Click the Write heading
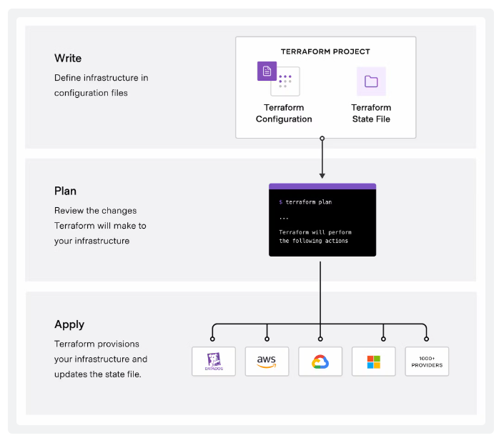The image size is (504, 443). click(68, 58)
